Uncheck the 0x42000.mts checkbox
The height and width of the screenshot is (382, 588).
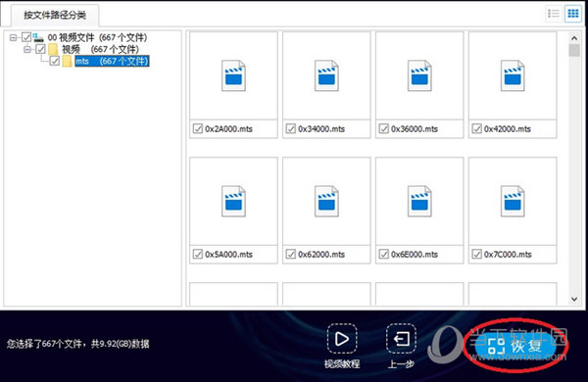[x=476, y=128]
